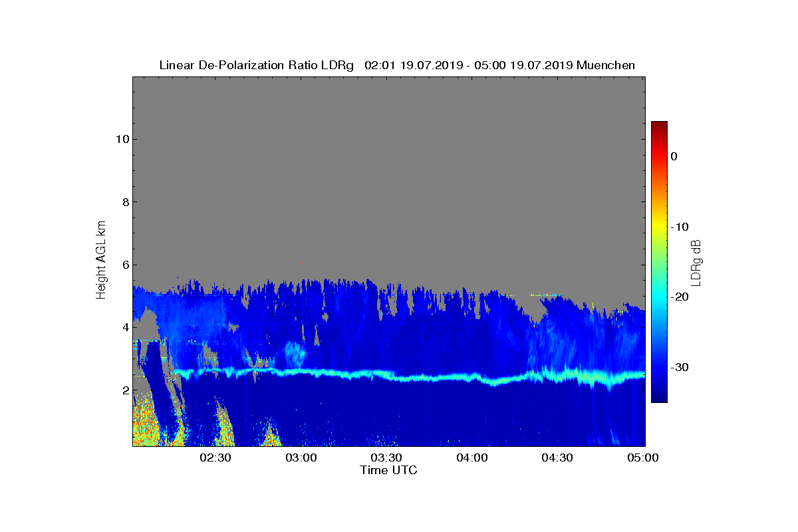Click the colorbar value label 0
798x532 pixels.
[674, 156]
